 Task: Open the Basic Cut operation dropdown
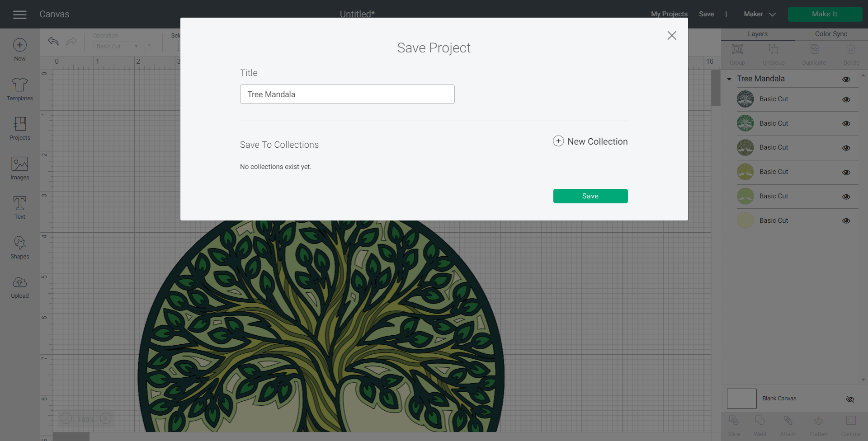[x=116, y=46]
